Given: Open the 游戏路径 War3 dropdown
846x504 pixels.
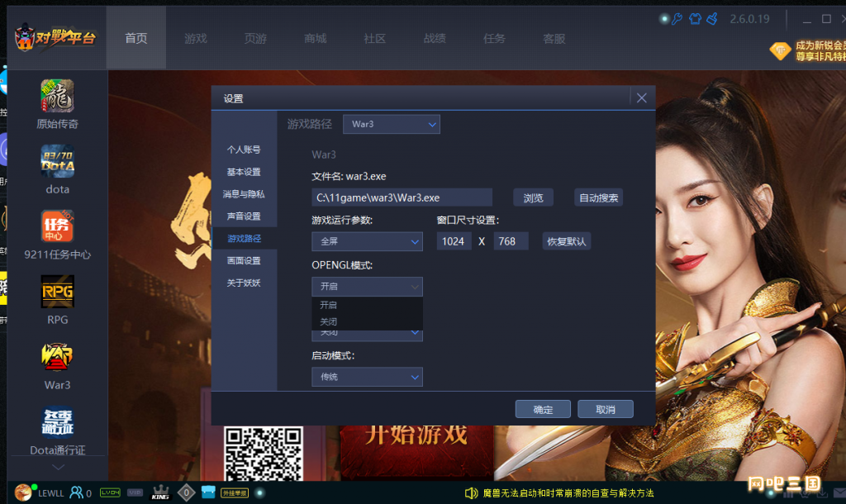Looking at the screenshot, I should point(391,124).
